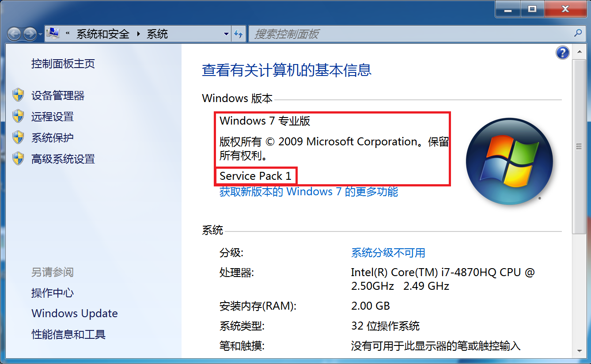This screenshot has height=364, width=591.
Task: Click shield icon beside 高级系统设置
Action: point(18,159)
